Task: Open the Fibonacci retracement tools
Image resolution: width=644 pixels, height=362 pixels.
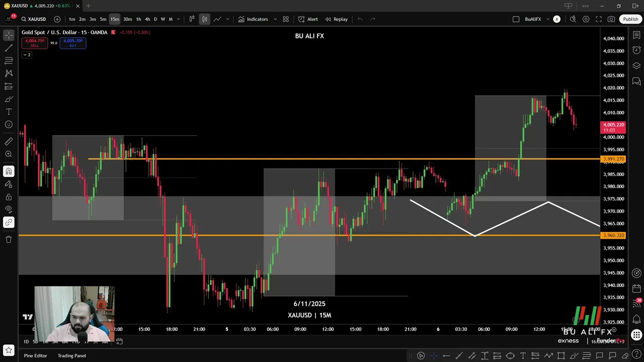Action: 9,60
